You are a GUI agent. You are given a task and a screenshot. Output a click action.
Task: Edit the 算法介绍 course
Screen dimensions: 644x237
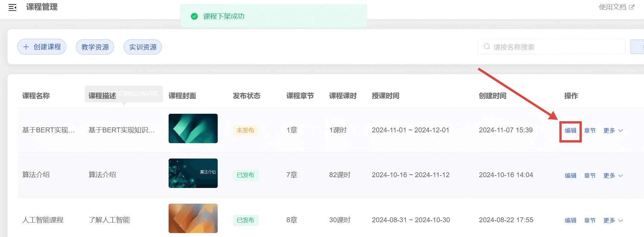[x=570, y=176]
